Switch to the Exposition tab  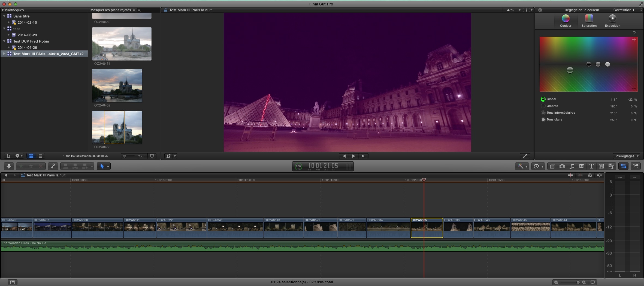(612, 21)
